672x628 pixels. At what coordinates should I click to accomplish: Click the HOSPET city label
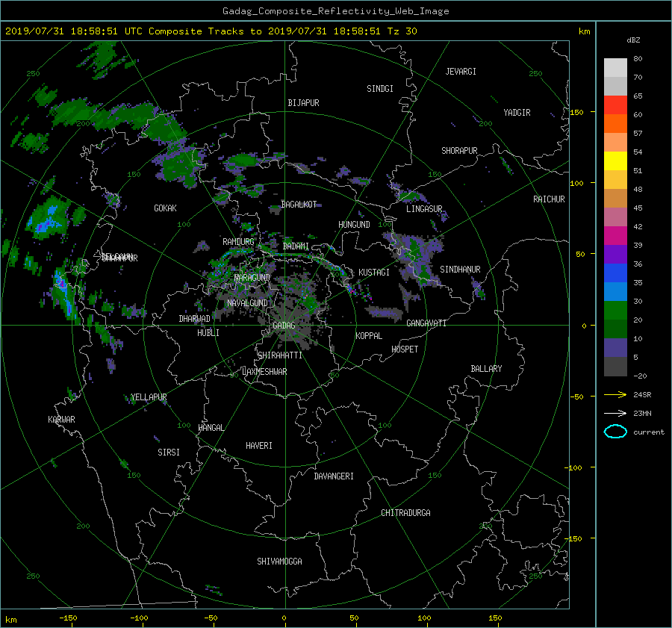(x=405, y=349)
